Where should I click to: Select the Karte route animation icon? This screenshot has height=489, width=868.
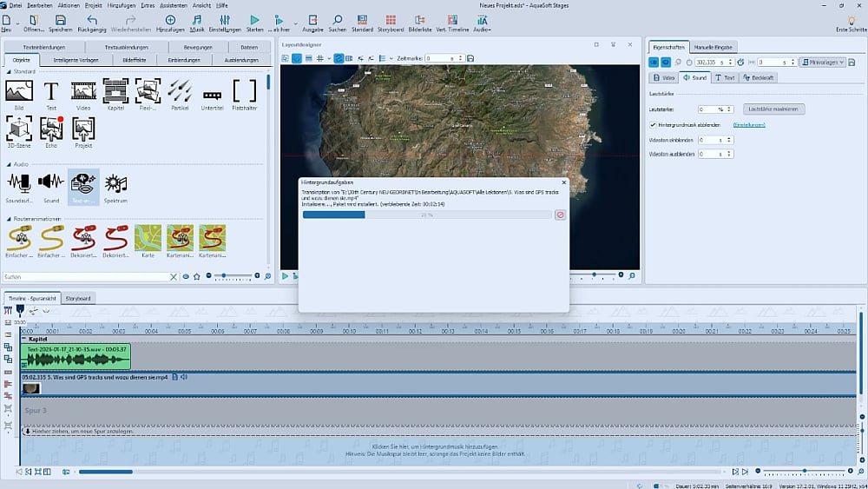click(x=148, y=237)
